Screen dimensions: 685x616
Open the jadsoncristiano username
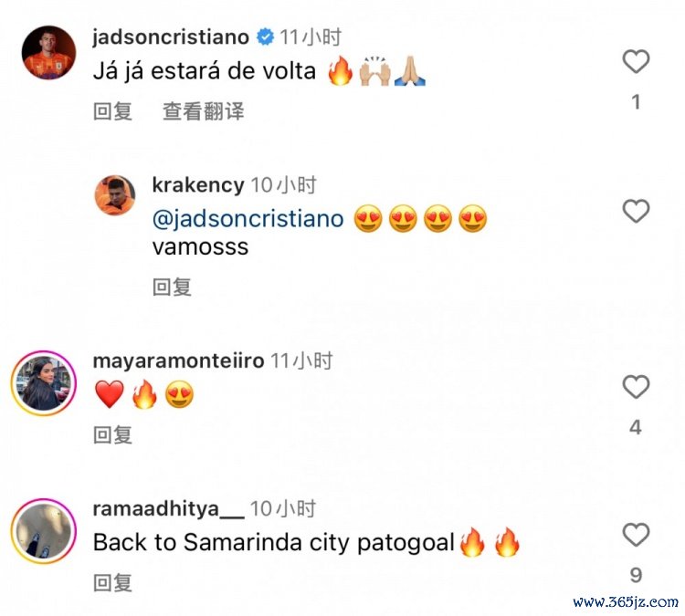[x=171, y=37]
